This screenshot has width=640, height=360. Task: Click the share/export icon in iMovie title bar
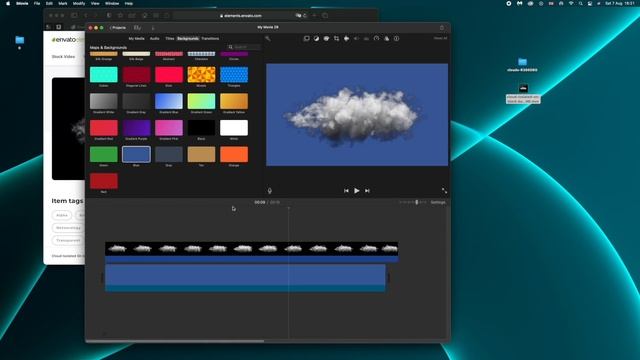(x=442, y=27)
